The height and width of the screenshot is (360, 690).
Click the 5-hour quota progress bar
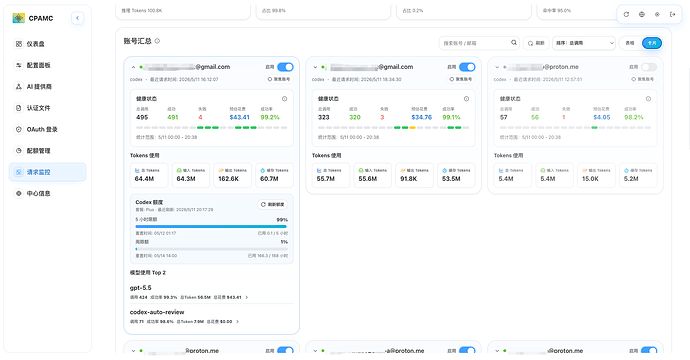coord(211,227)
